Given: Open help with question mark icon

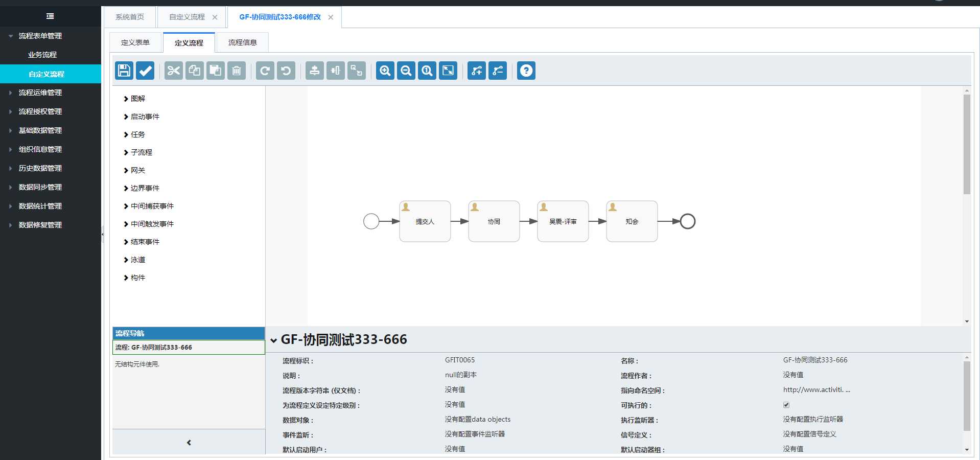Looking at the screenshot, I should pos(526,71).
